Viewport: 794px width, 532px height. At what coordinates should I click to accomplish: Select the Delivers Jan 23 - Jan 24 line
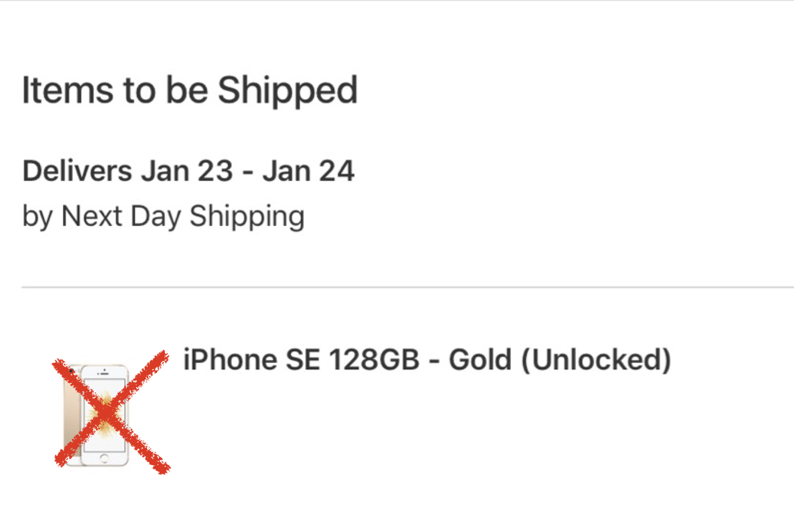coord(189,171)
